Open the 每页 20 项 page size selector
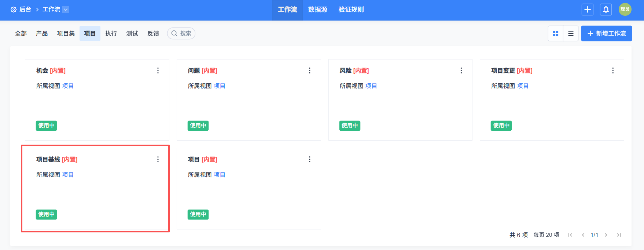The width and height of the screenshot is (644, 250). [x=546, y=235]
